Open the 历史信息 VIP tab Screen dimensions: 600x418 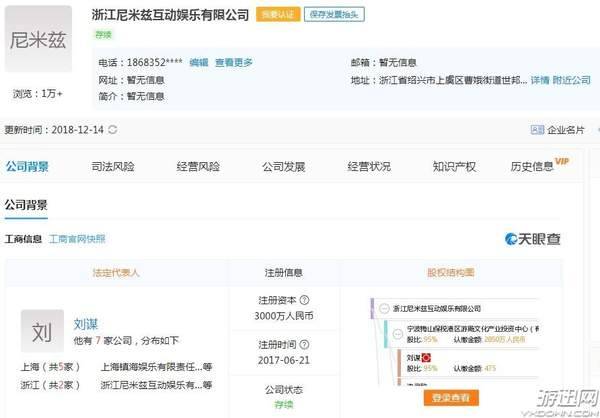point(540,166)
